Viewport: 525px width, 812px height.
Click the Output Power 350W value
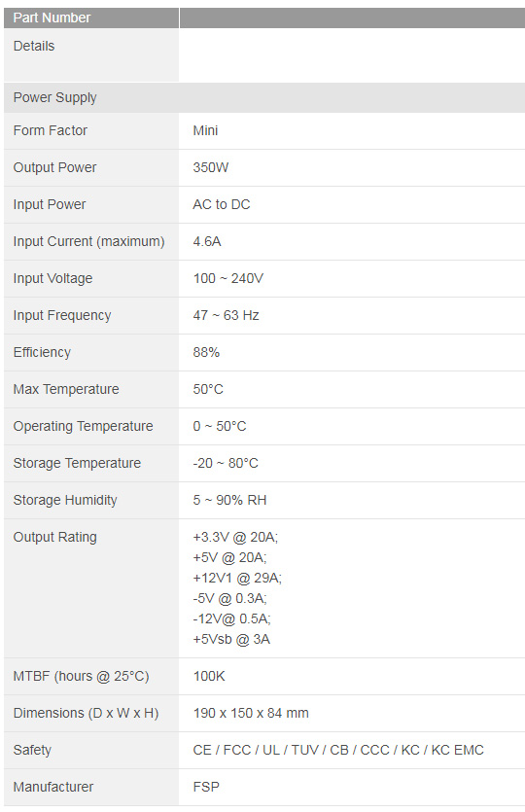(210, 167)
